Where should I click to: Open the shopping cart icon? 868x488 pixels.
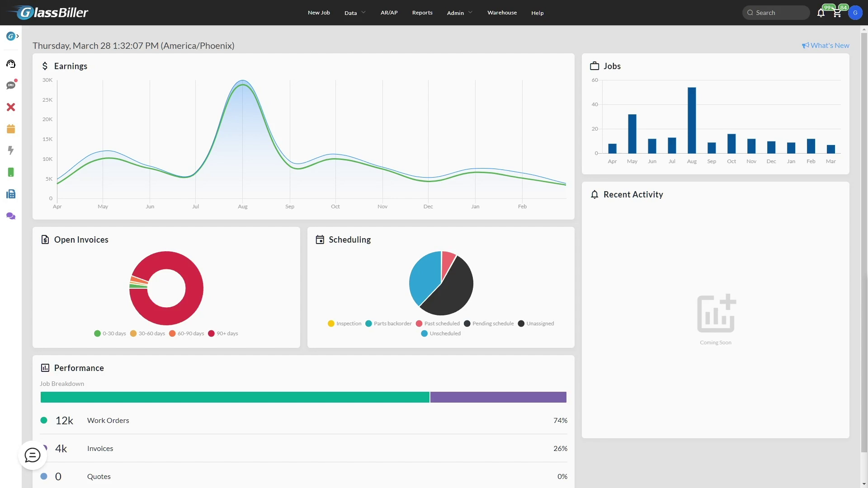837,13
